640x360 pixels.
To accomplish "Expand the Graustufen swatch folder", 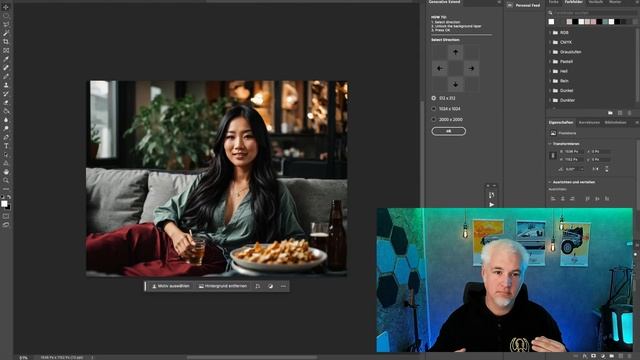I will (550, 52).
